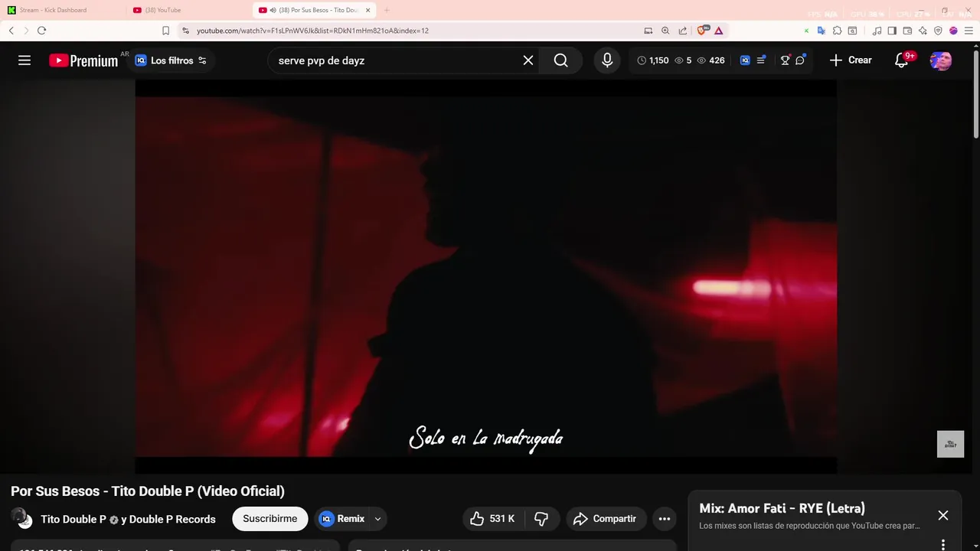The height and width of the screenshot is (551, 980).
Task: Open the YouTube hamburger guide menu
Action: coord(24,60)
